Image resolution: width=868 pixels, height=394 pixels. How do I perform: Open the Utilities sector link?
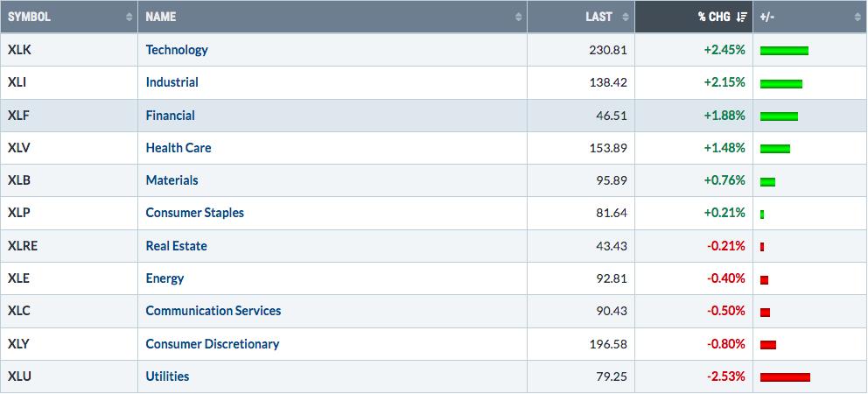tap(167, 376)
